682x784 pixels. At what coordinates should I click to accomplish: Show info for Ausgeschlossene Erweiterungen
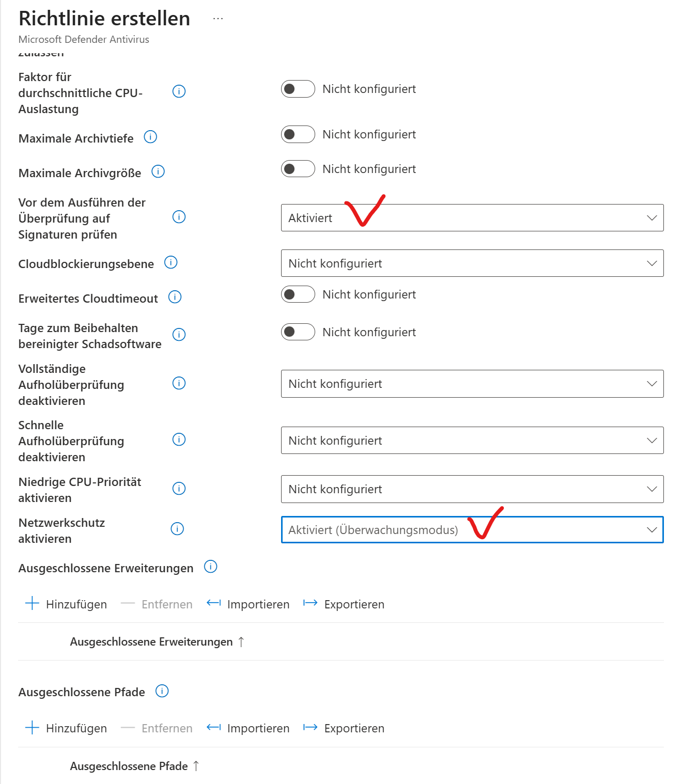pyautogui.click(x=211, y=567)
